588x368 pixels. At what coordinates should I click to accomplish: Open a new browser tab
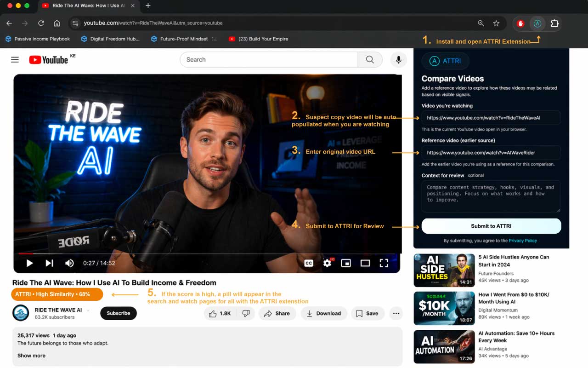click(148, 6)
